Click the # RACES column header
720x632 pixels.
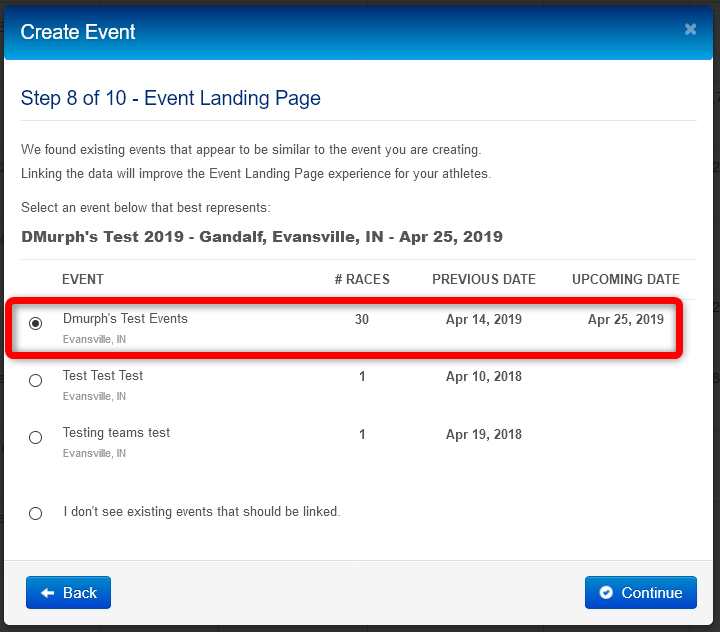(362, 280)
